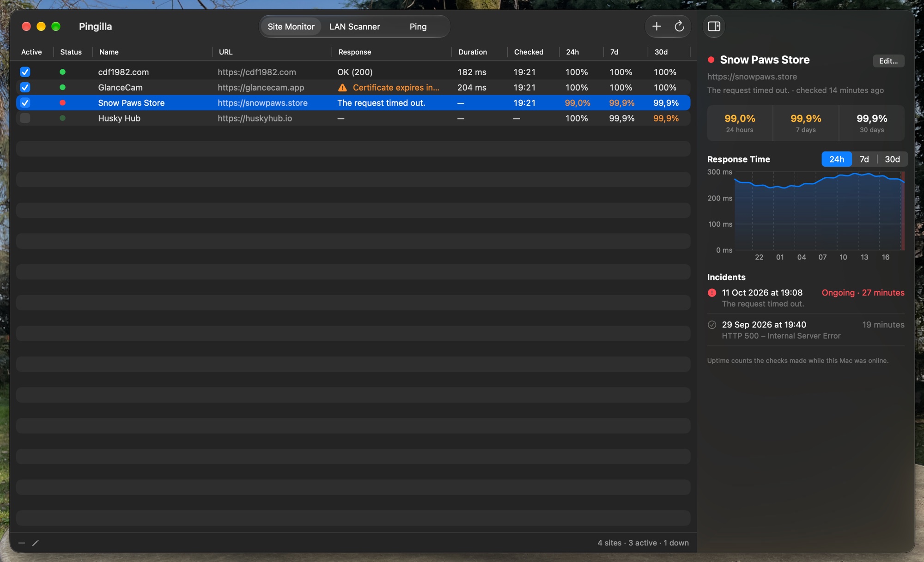This screenshot has width=924, height=562.
Task: Open https://snowpaws.store link in sidebar
Action: 752,77
